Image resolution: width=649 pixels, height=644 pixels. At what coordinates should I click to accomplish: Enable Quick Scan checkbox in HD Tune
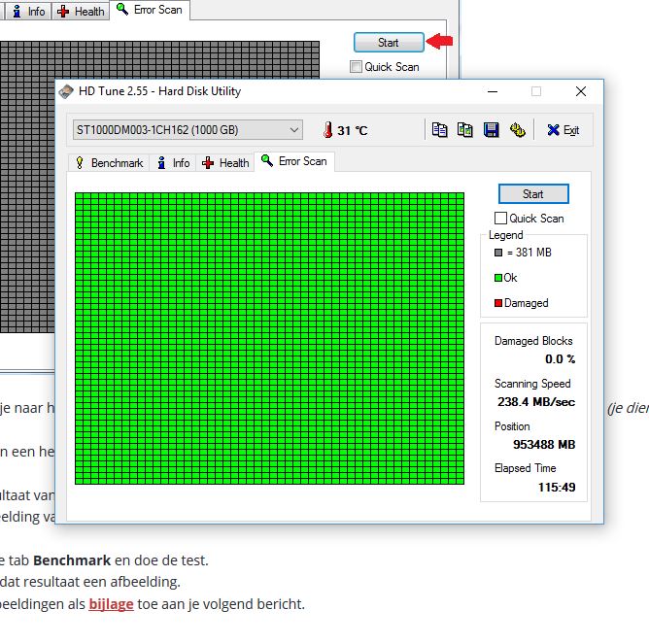500,219
